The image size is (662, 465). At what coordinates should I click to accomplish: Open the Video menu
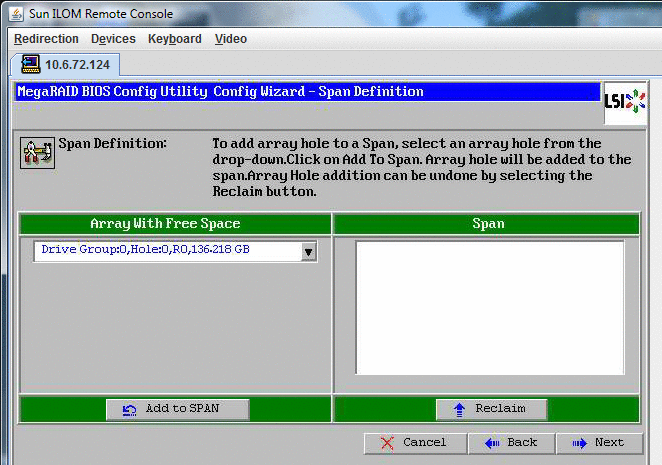[231, 39]
